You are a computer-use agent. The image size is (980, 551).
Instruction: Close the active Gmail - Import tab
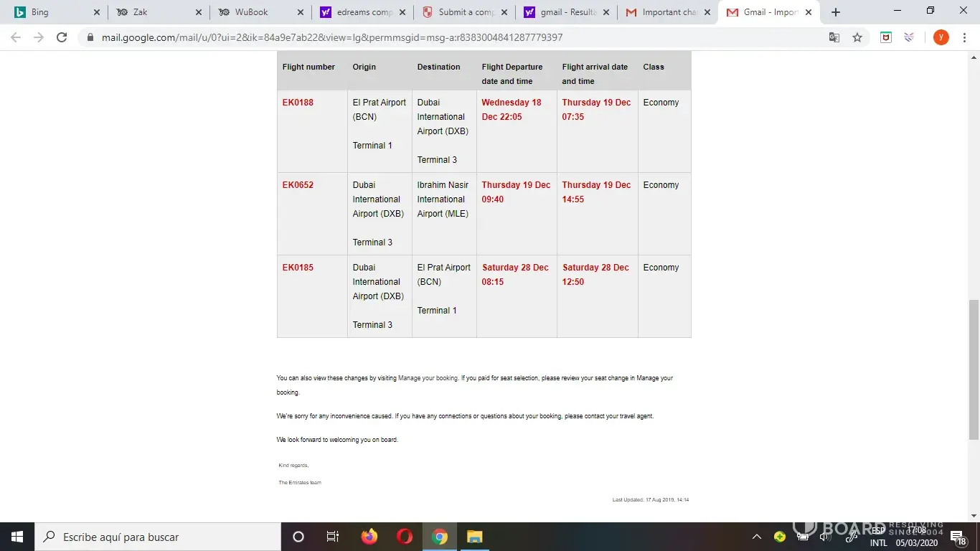pyautogui.click(x=809, y=12)
